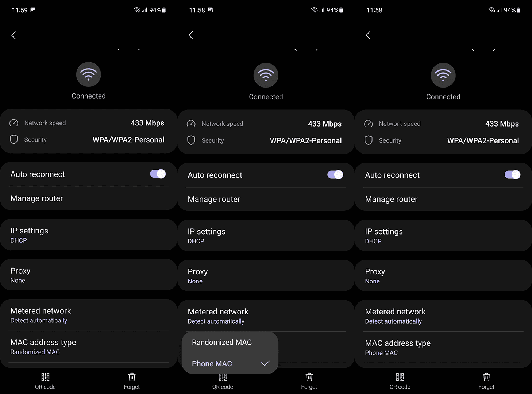
Task: Tap the back arrow in middle screen
Action: click(x=191, y=35)
